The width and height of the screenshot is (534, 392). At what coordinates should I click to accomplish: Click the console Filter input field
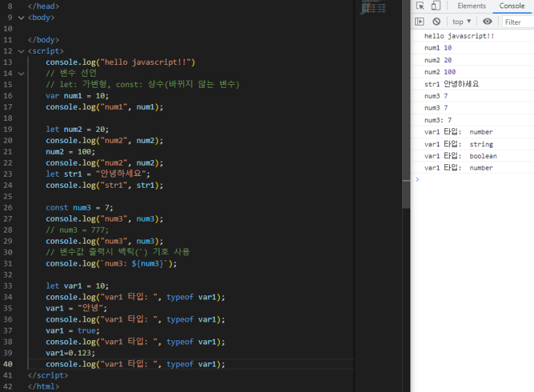519,22
